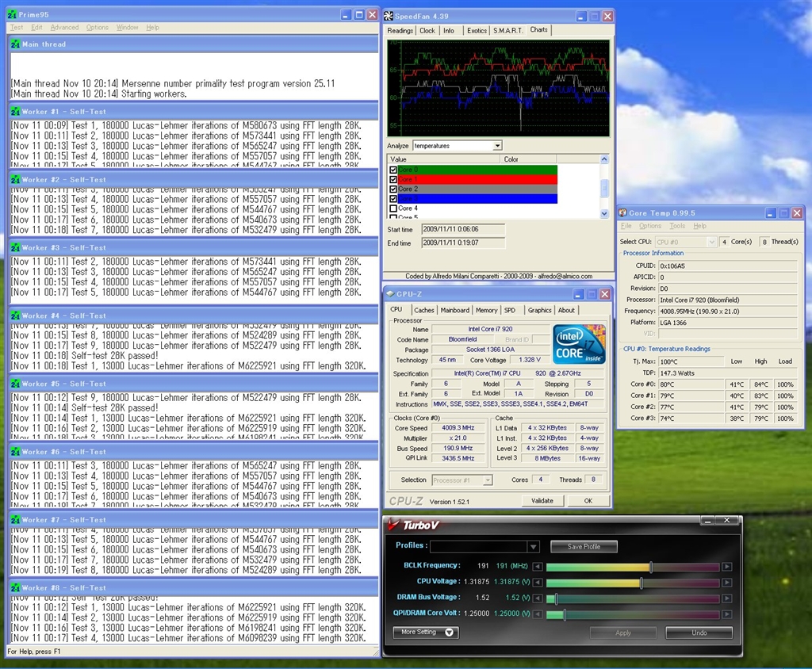Uncheck Core 0 in the SpeedFan chart list

pos(393,170)
